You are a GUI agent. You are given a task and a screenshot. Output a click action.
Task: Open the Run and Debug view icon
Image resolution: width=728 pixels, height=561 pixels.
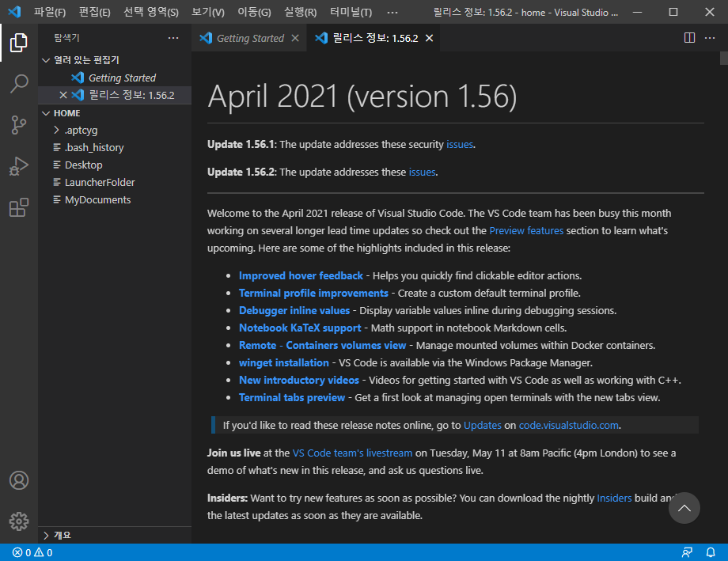(18, 166)
